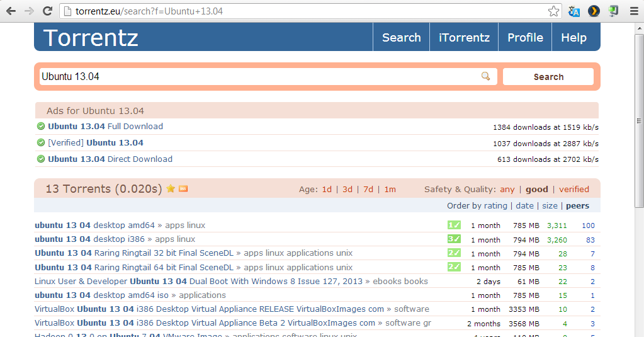Open ubuntu 13 04 desktop amd64 iso torrent
Screen dimensions: 644x337
click(x=101, y=295)
